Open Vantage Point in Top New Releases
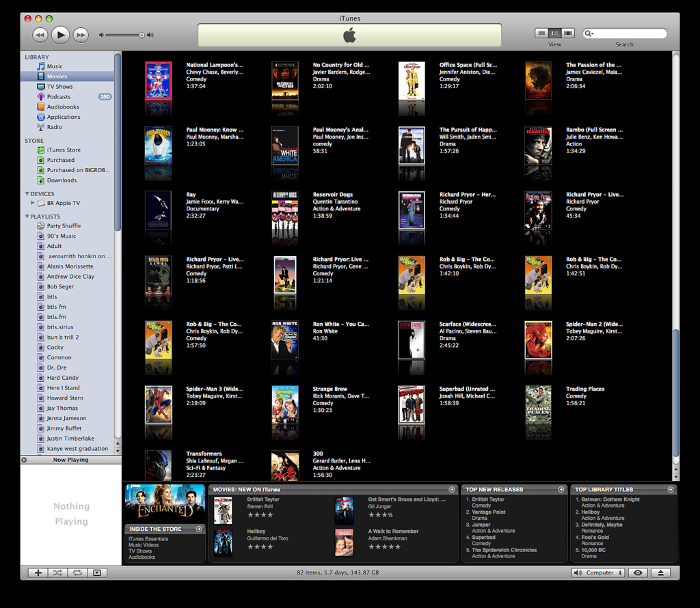 [x=489, y=512]
